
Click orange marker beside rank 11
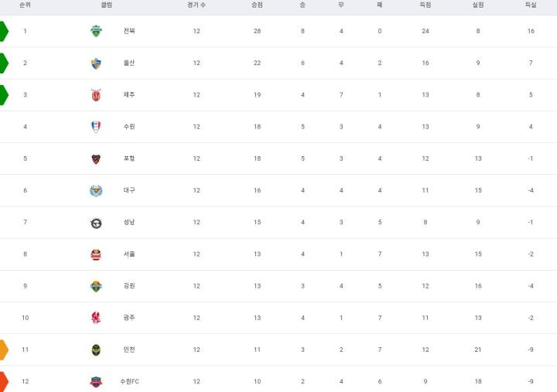[x=4, y=349]
